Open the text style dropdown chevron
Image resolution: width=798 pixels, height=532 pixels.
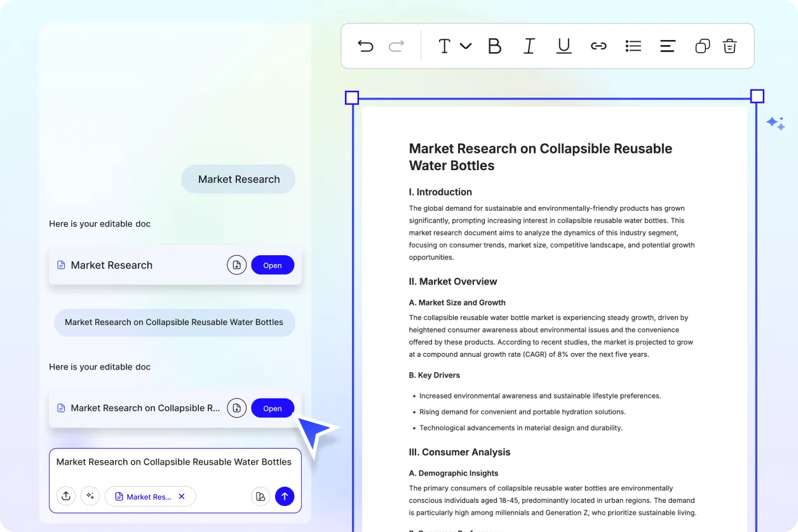coord(466,46)
